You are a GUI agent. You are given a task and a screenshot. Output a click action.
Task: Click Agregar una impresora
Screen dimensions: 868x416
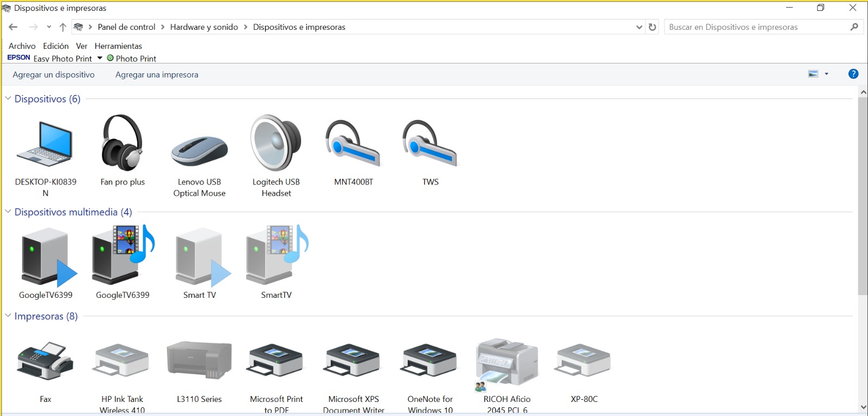[x=157, y=75]
